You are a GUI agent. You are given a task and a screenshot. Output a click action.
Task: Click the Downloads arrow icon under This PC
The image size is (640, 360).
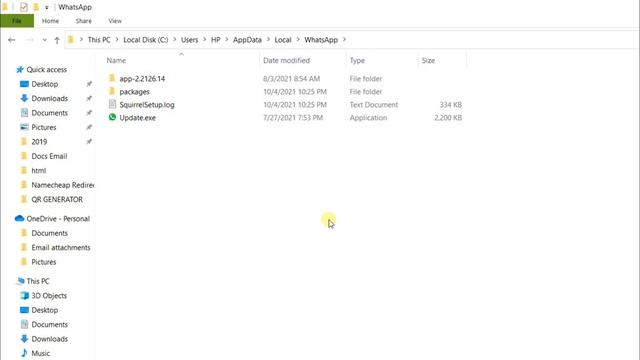tap(24, 338)
